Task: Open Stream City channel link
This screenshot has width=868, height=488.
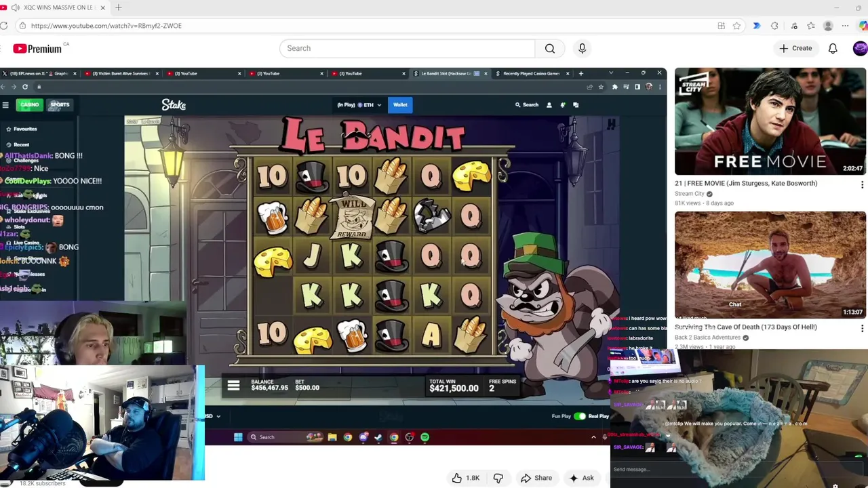Action: (x=690, y=194)
